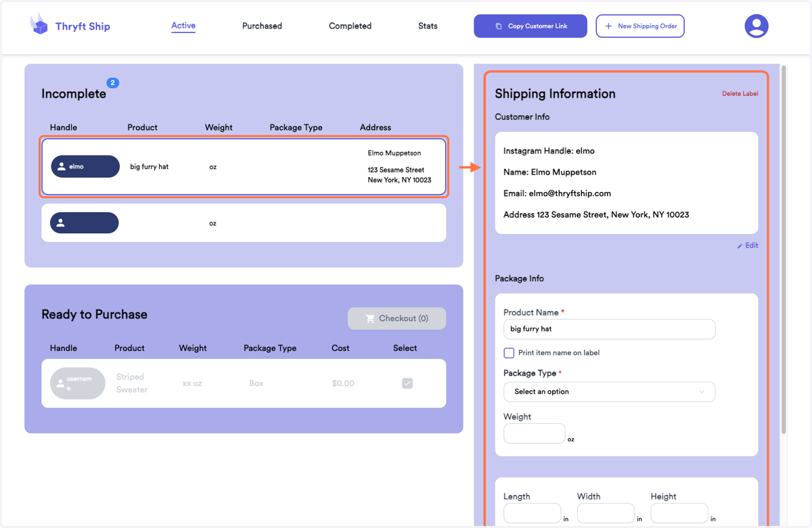Open the user profile avatar icon

pos(757,26)
